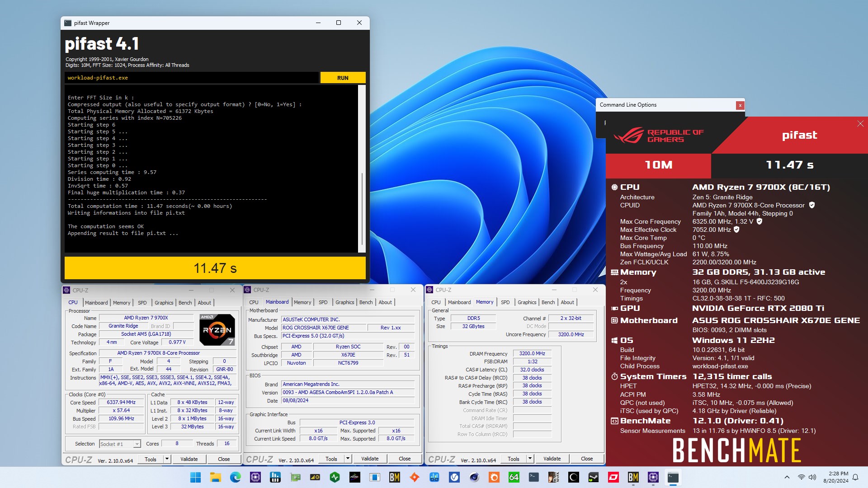868x488 pixels.
Task: Open the orange diamond taskbar icon
Action: coord(415,477)
